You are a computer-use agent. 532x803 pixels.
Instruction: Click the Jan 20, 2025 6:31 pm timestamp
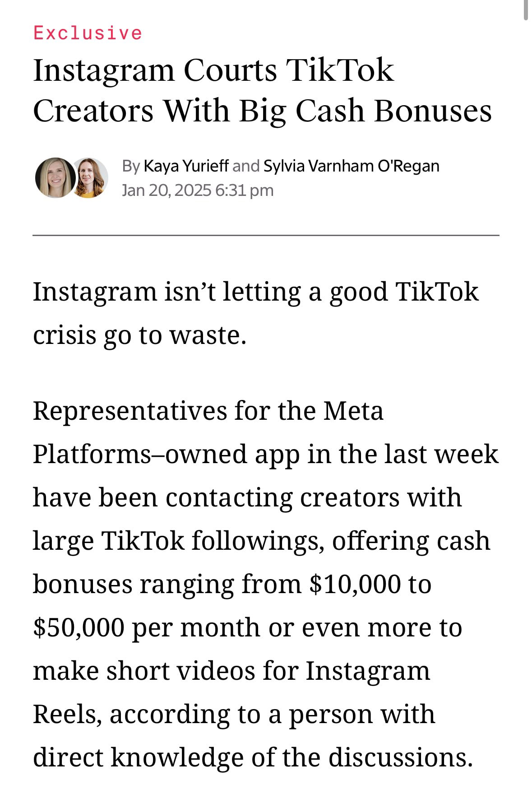[x=198, y=190]
